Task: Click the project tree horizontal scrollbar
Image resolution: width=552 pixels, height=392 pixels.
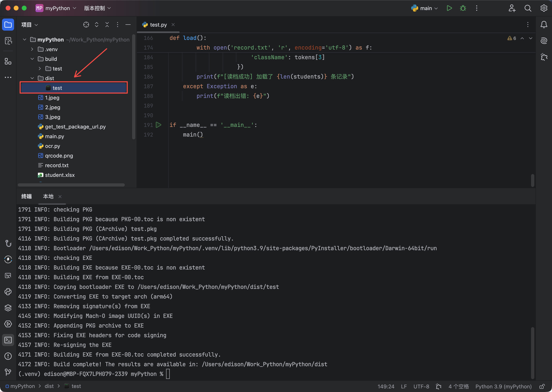Action: [x=71, y=185]
